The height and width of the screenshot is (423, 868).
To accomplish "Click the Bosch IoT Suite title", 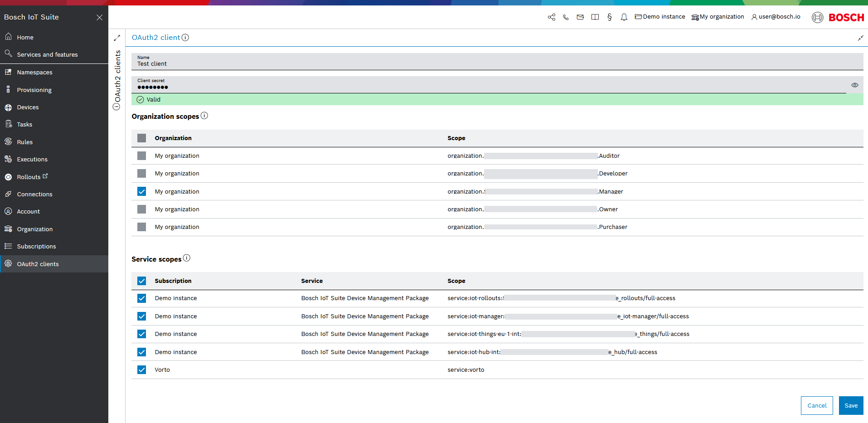I will (x=31, y=17).
